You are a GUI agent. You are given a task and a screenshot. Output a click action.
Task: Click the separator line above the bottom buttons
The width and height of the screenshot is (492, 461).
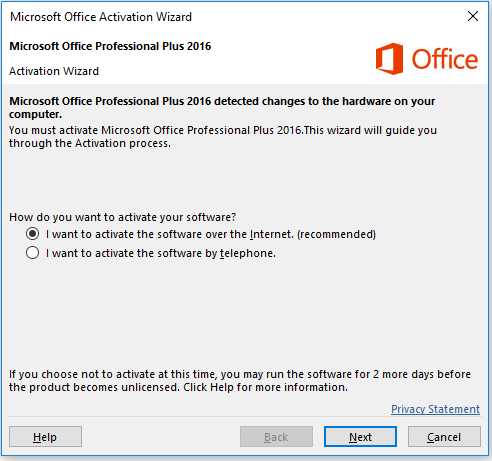(x=244, y=417)
